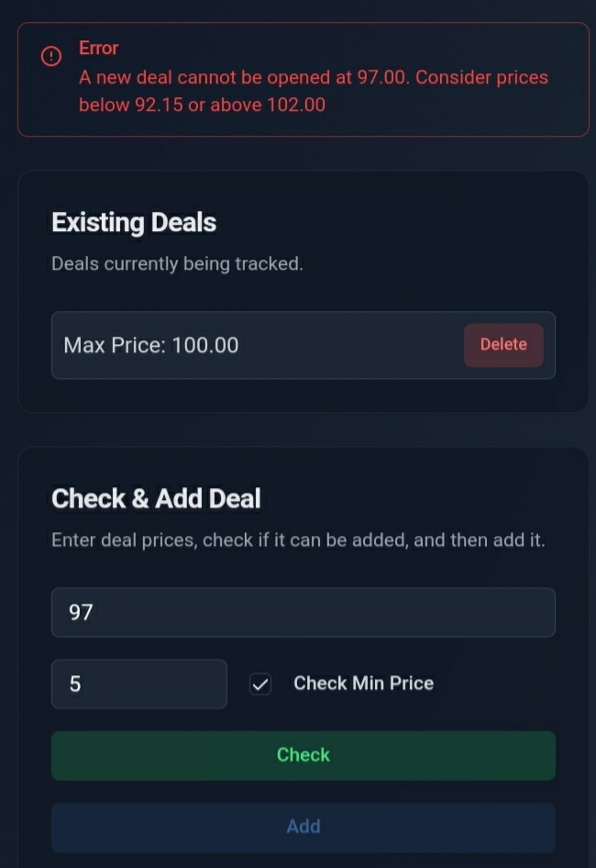Focus the small input field containing 5
The image size is (596, 868).
coord(138,684)
